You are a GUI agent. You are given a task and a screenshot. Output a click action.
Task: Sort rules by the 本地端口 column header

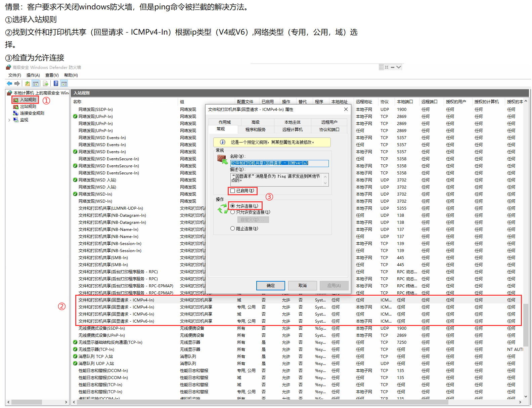point(407,101)
